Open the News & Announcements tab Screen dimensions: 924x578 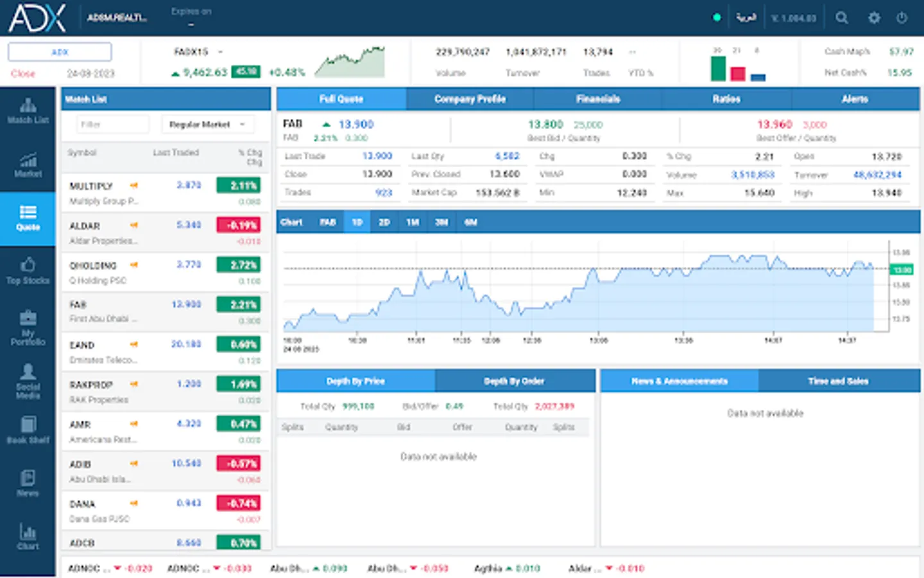[680, 381]
